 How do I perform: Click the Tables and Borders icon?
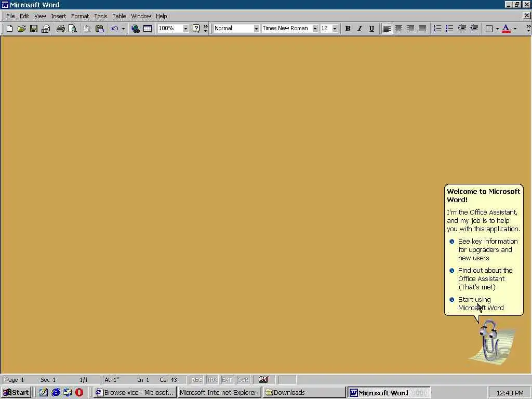(148, 29)
